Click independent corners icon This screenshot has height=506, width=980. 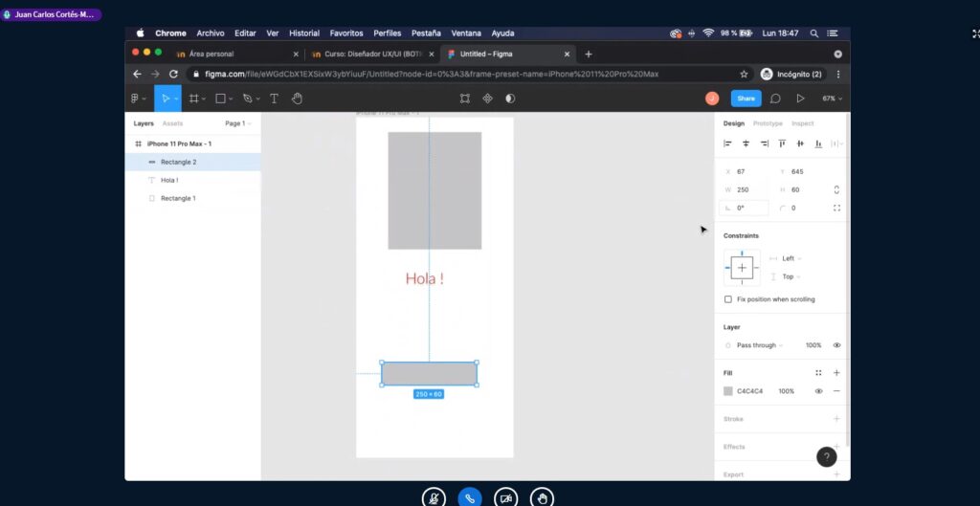click(836, 208)
